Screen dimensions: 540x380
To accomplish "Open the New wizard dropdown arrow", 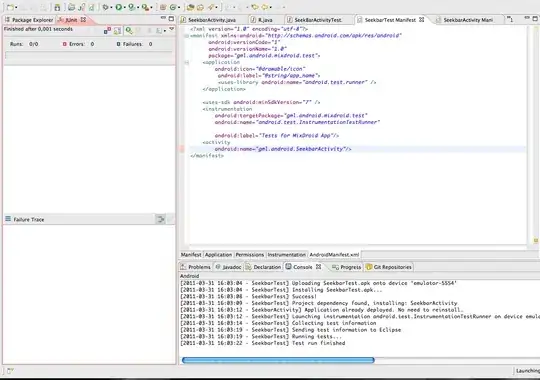I will [16, 7].
